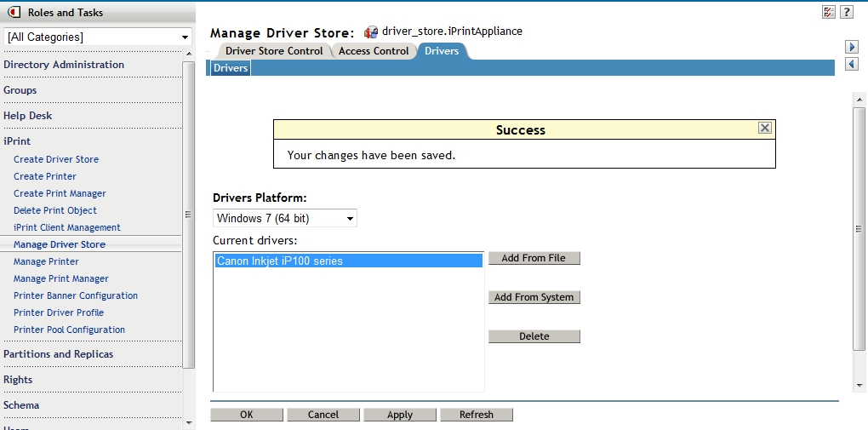Expand the Help Desk category

point(28,115)
